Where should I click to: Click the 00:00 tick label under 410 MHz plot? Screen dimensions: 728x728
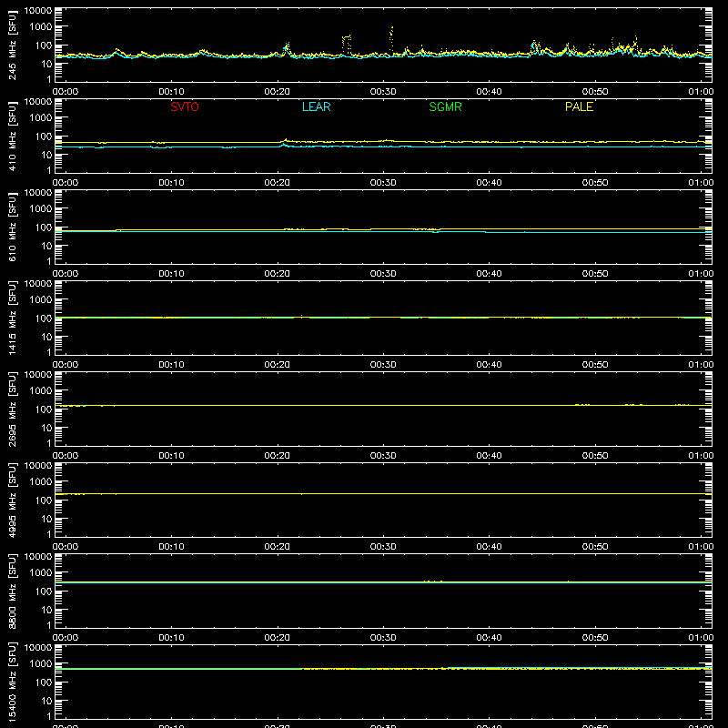(x=66, y=183)
